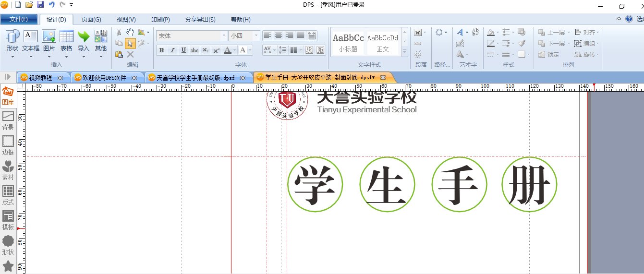Screen dimensions: 644x274
Task: Switch to the 页面(G) ribbon tab
Action: coord(91,20)
